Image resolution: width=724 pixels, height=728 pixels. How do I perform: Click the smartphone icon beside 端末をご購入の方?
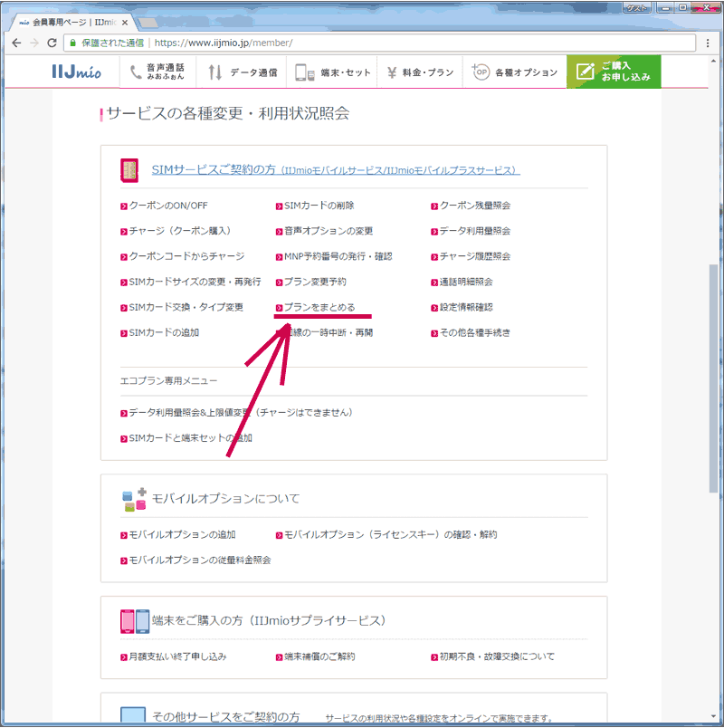click(x=134, y=620)
